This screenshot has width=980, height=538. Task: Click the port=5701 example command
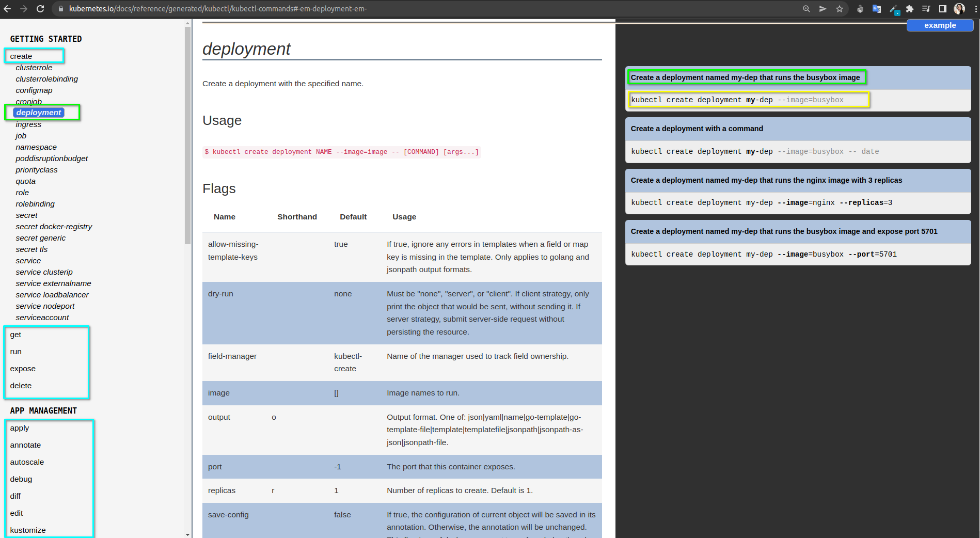point(764,254)
